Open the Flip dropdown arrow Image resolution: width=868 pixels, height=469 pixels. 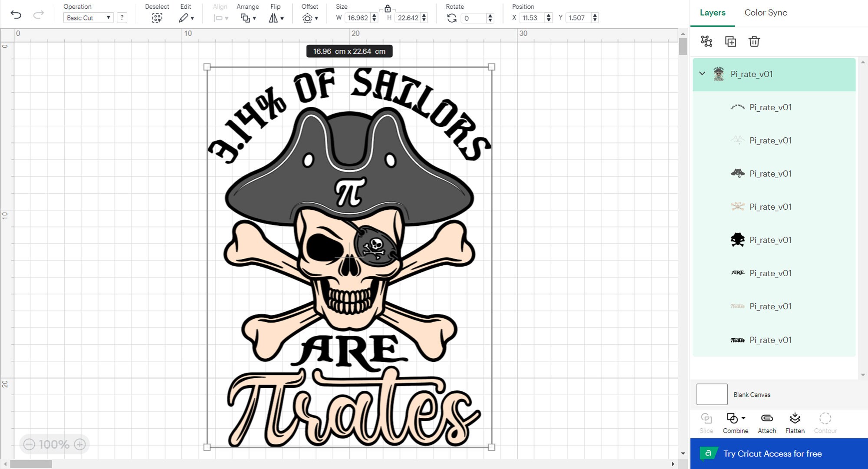click(x=282, y=19)
